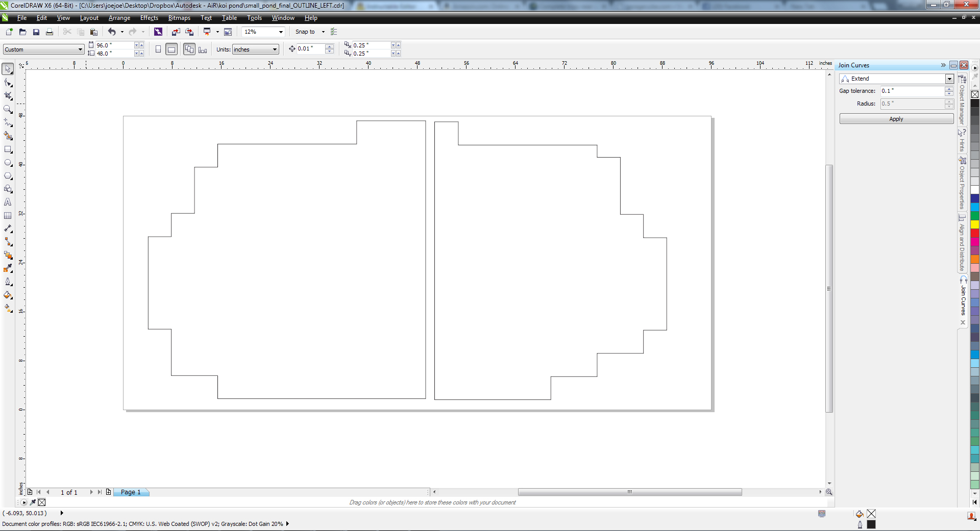This screenshot has height=531, width=980.
Task: Open the Arrange menu
Action: coord(119,18)
